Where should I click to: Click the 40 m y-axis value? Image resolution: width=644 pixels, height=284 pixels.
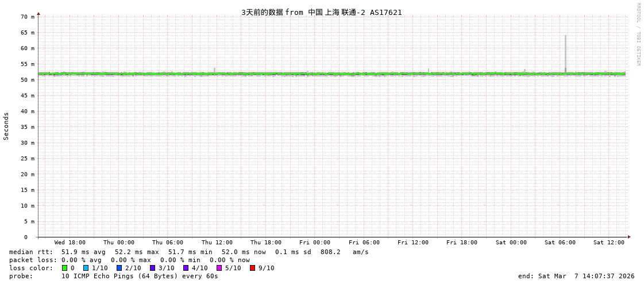(x=27, y=112)
